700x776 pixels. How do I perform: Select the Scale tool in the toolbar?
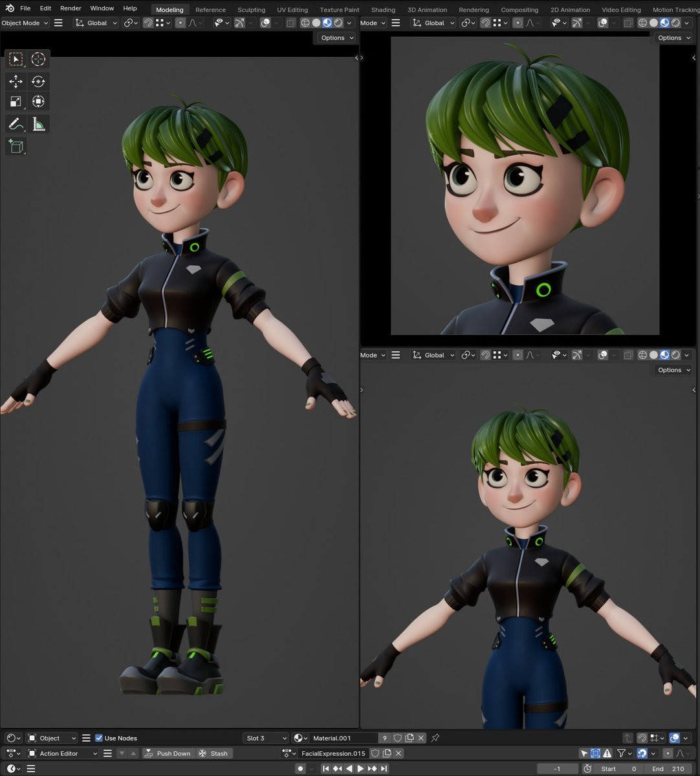pyautogui.click(x=16, y=101)
